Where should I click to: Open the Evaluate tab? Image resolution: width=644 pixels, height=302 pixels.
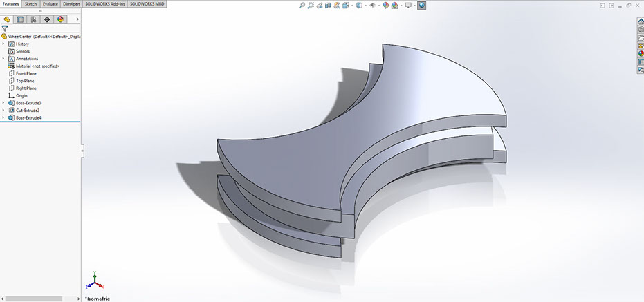50,3
